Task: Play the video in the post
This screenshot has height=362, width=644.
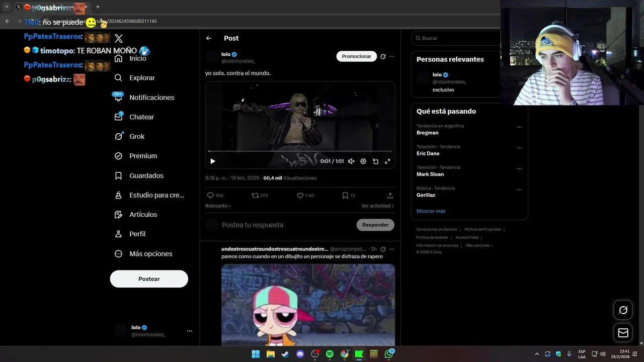Action: coord(213,161)
